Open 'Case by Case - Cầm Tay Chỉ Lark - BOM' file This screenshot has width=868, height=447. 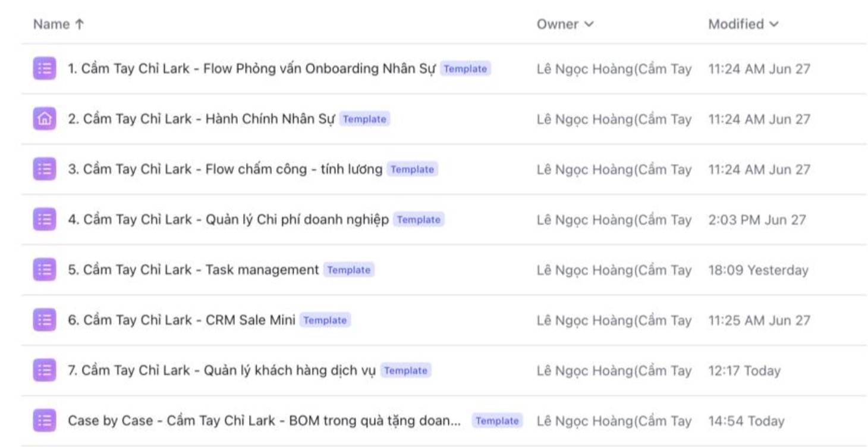[x=265, y=421]
